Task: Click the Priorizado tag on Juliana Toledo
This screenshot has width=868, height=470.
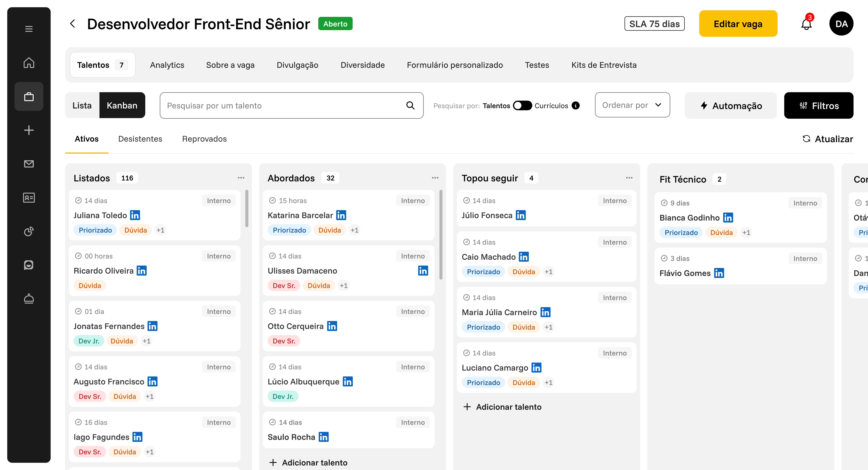Action: tap(95, 230)
